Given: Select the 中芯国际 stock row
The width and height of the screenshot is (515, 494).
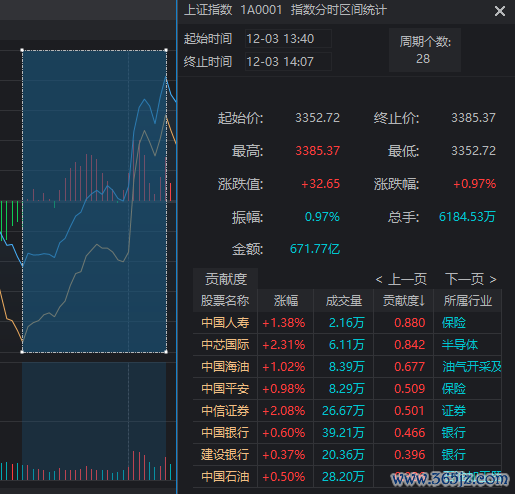Looking at the screenshot, I should point(347,345).
